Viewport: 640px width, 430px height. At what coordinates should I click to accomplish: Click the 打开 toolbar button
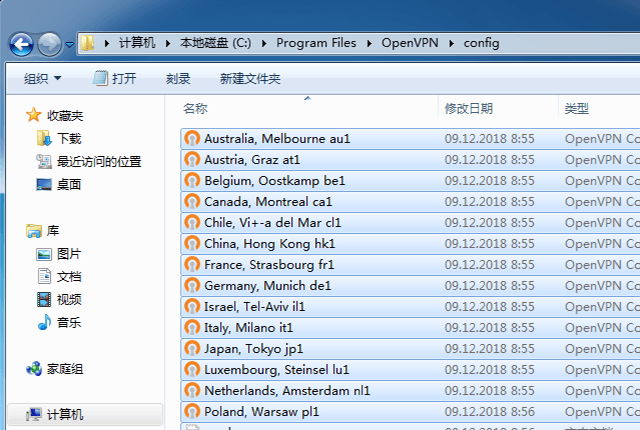115,78
